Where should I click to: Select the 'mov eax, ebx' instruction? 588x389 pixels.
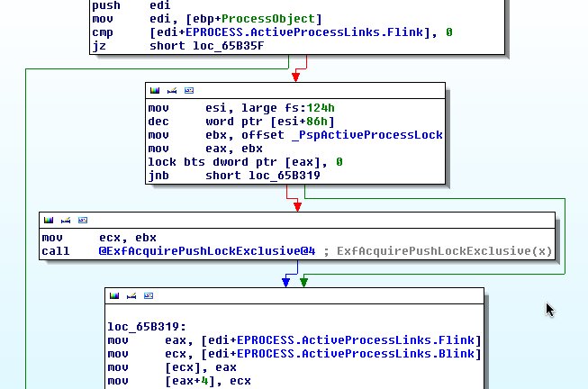[x=205, y=149]
